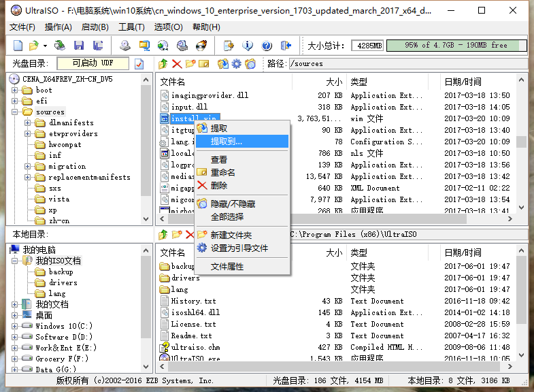Open the 帮助(H) menu
The height and width of the screenshot is (392, 534).
206,27
